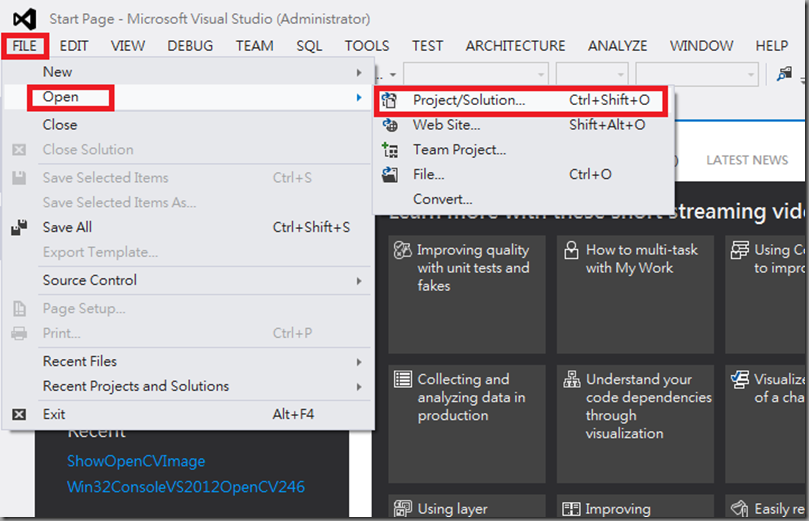This screenshot has height=521, width=809.
Task: Click the code dependencies visualization icon
Action: [x=571, y=379]
